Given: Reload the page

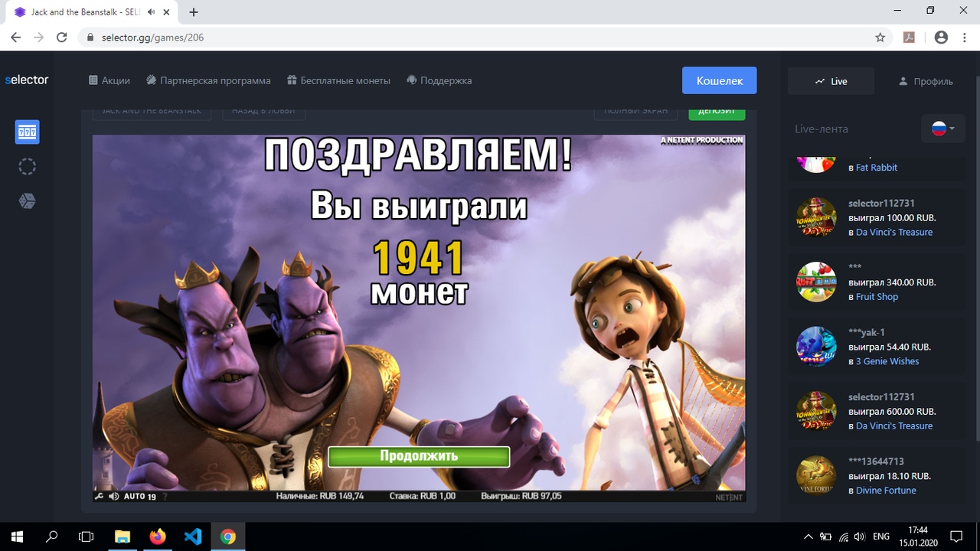Looking at the screenshot, I should (63, 37).
